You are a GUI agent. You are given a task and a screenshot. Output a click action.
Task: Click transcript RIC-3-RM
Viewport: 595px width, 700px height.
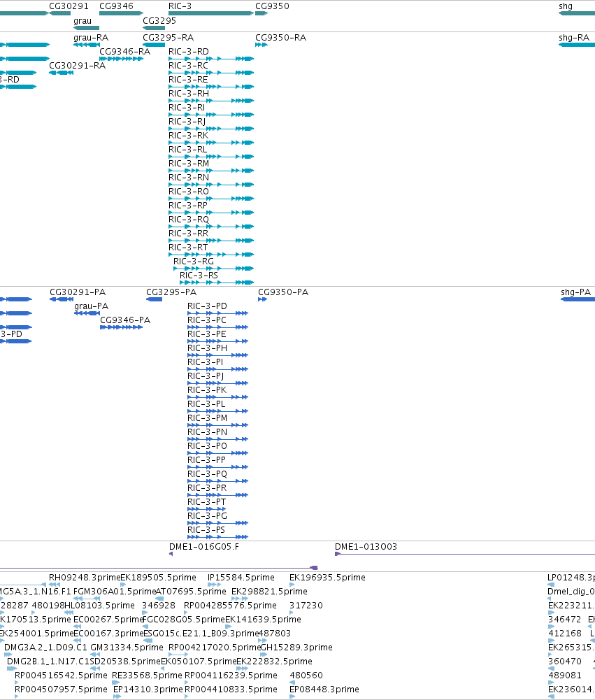211,171
